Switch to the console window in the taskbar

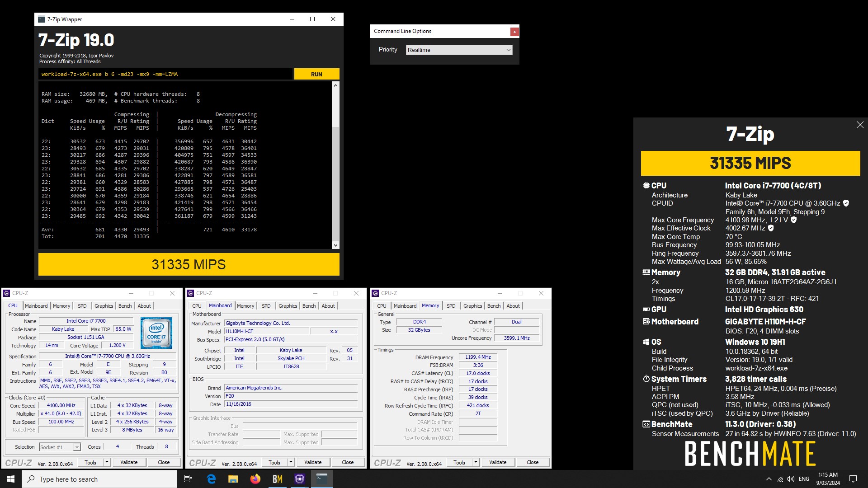321,479
